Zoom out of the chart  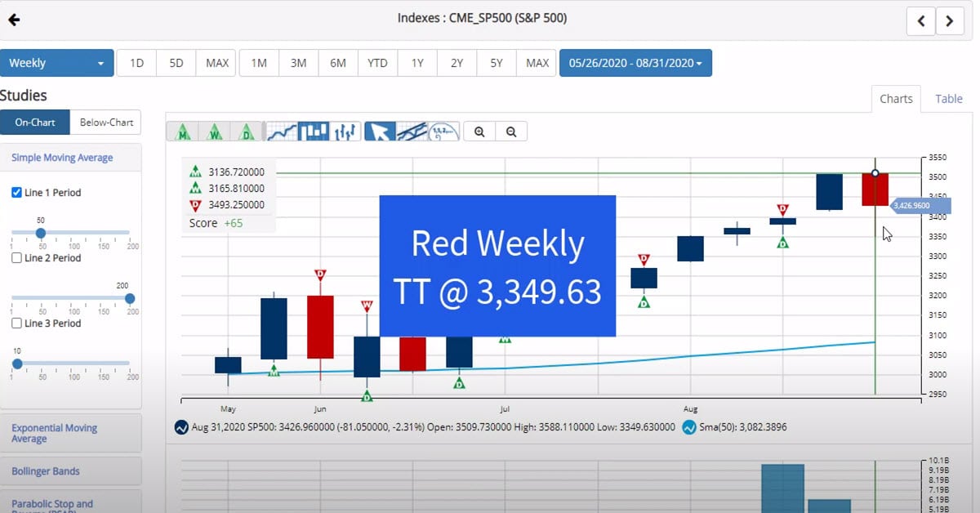[x=511, y=132]
